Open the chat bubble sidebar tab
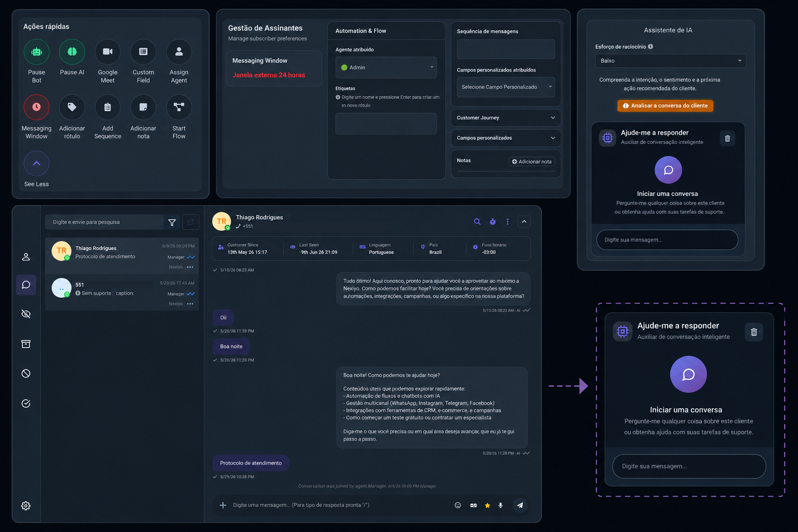This screenshot has height=532, width=798. tap(26, 285)
